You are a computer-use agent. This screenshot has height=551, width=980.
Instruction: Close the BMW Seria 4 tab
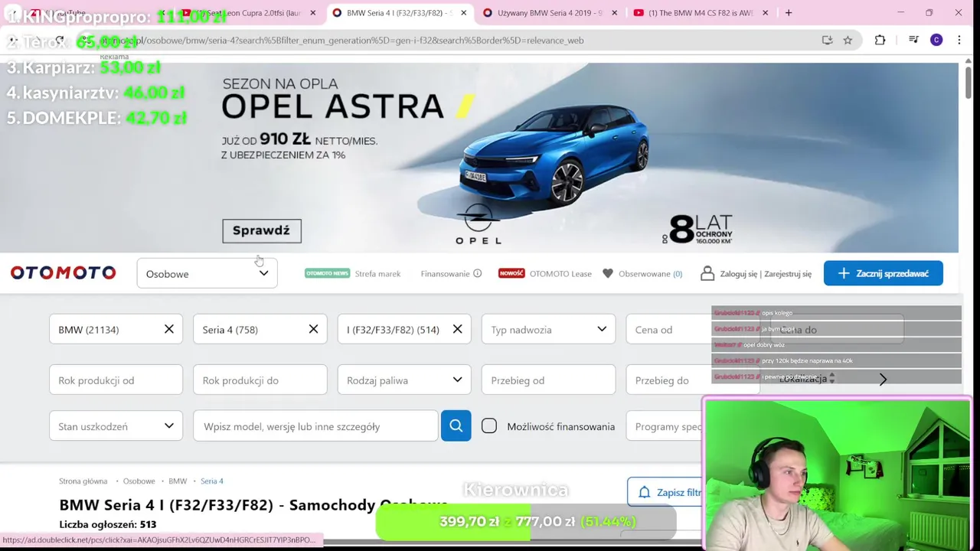coord(463,12)
